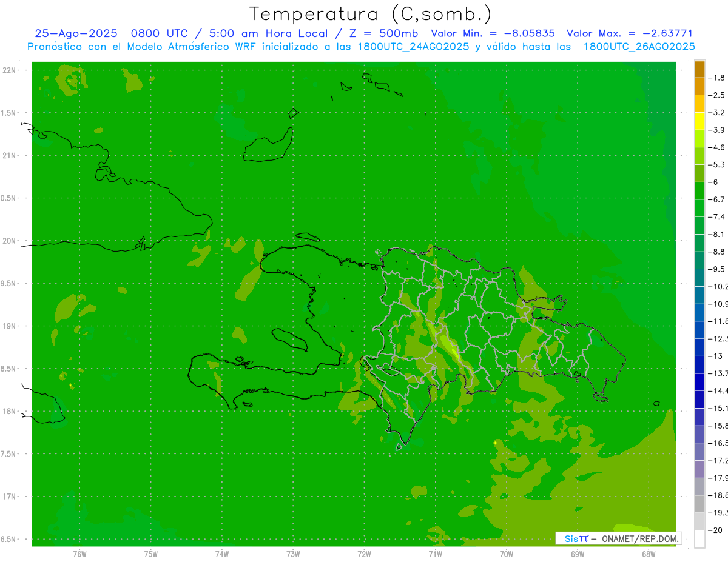728x562 pixels.
Task: Click the -13 colorbar label
Action: coord(715,356)
